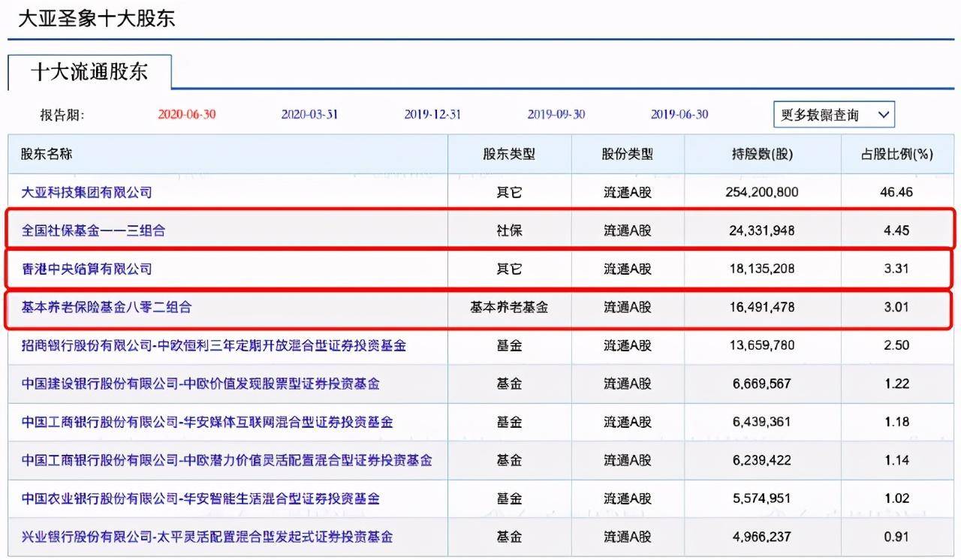Click the 持股数(股) column header
Screen dimensions: 961x560
pos(762,154)
